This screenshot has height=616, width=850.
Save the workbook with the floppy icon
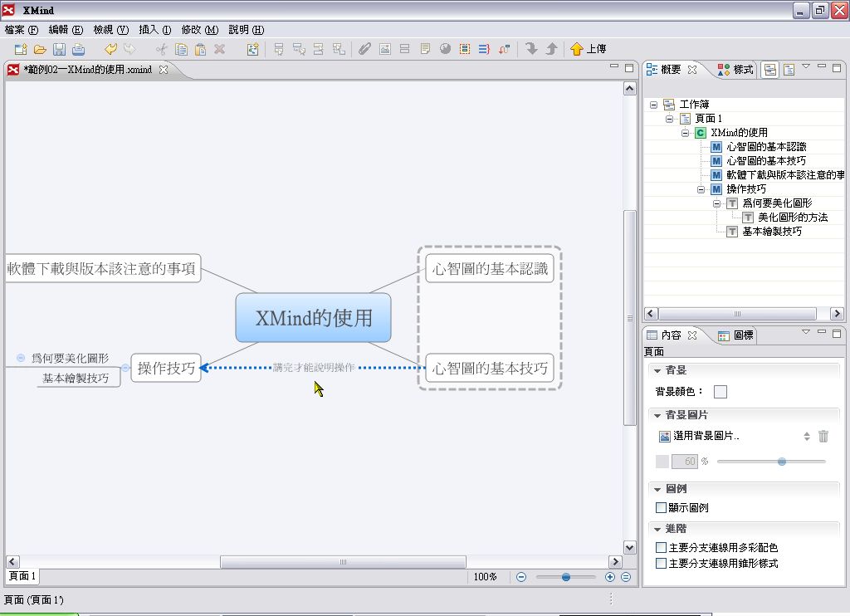coord(59,49)
